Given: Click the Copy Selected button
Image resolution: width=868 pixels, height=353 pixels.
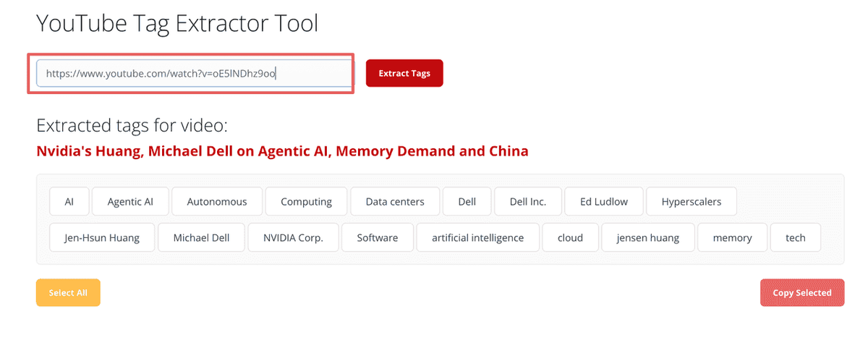Looking at the screenshot, I should [x=802, y=292].
